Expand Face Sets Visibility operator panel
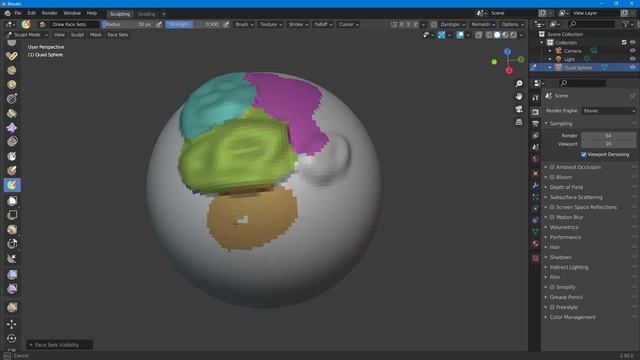640x360 pixels. coord(60,345)
